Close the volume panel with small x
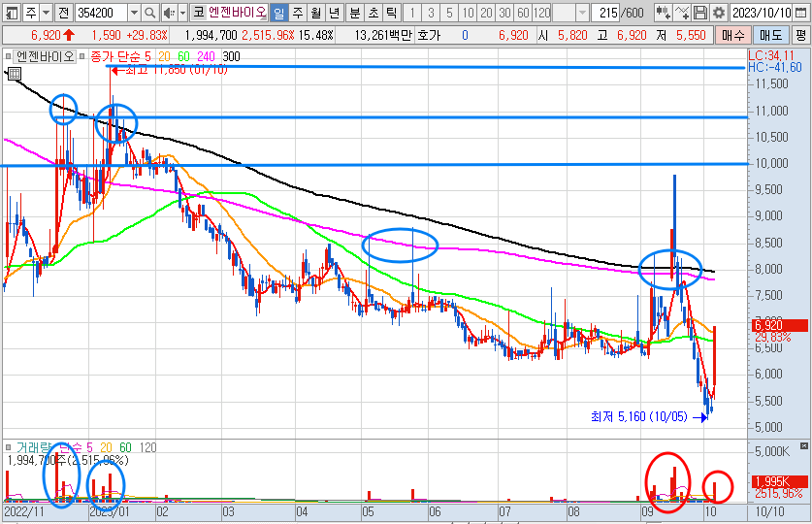Image resolution: width=812 pixels, height=524 pixels. (x=803, y=445)
